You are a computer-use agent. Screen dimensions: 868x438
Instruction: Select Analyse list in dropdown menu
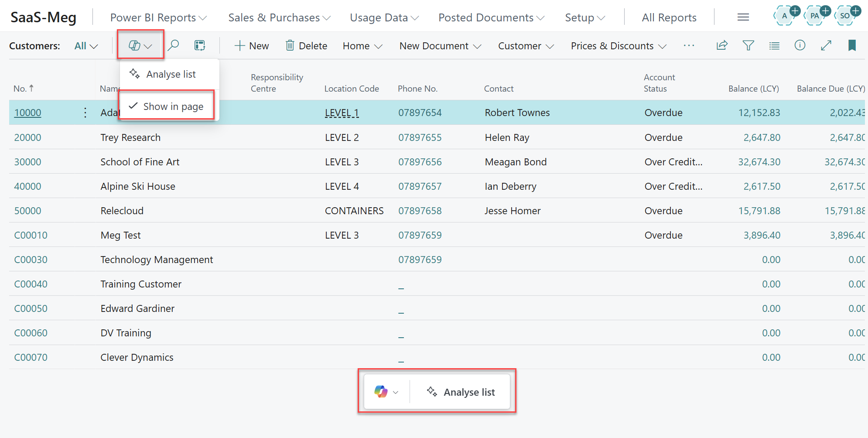pos(169,74)
